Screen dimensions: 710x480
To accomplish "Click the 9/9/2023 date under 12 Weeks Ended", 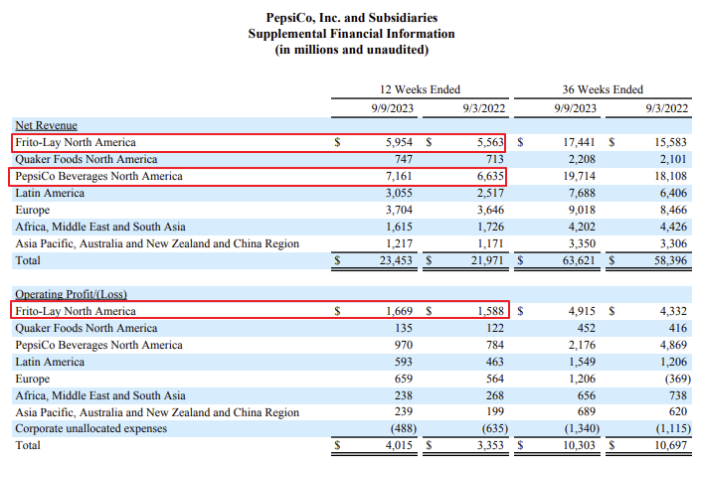I will click(x=393, y=108).
